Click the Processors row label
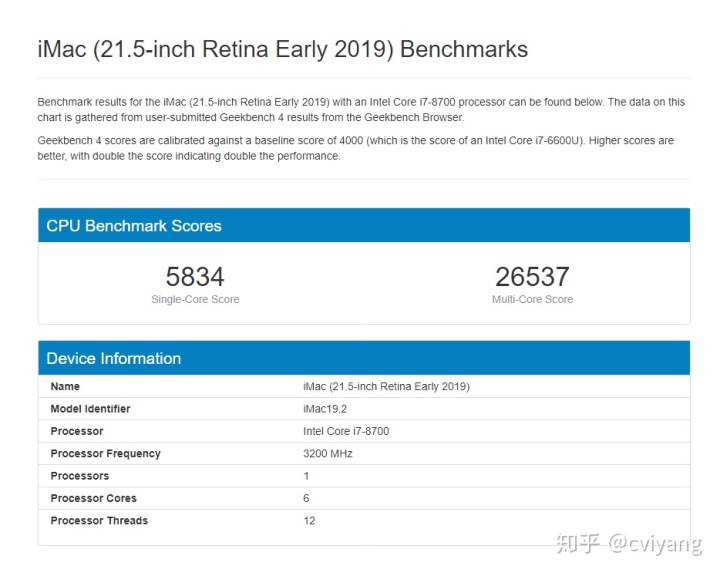Viewport: 720px width, 576px height. (x=79, y=476)
